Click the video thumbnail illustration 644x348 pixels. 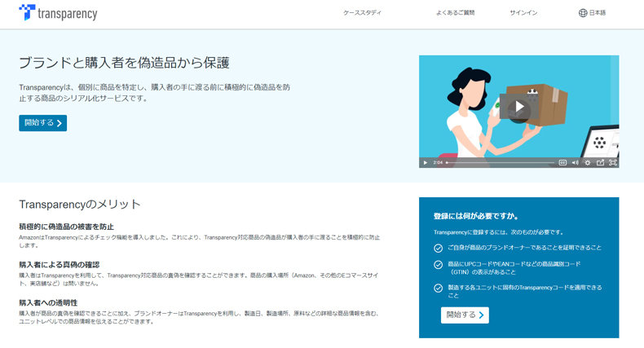473,90
